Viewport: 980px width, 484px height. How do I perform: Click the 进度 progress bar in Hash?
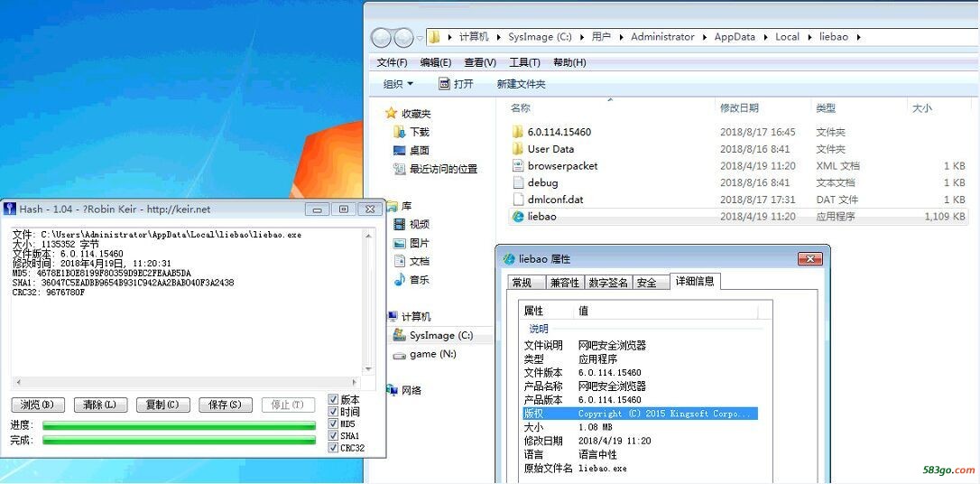click(179, 426)
